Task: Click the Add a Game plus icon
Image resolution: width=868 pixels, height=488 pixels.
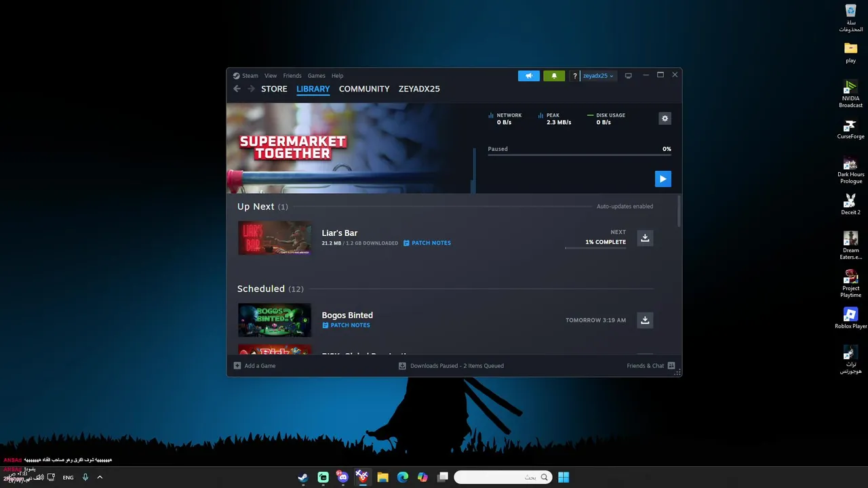Action: click(x=237, y=366)
